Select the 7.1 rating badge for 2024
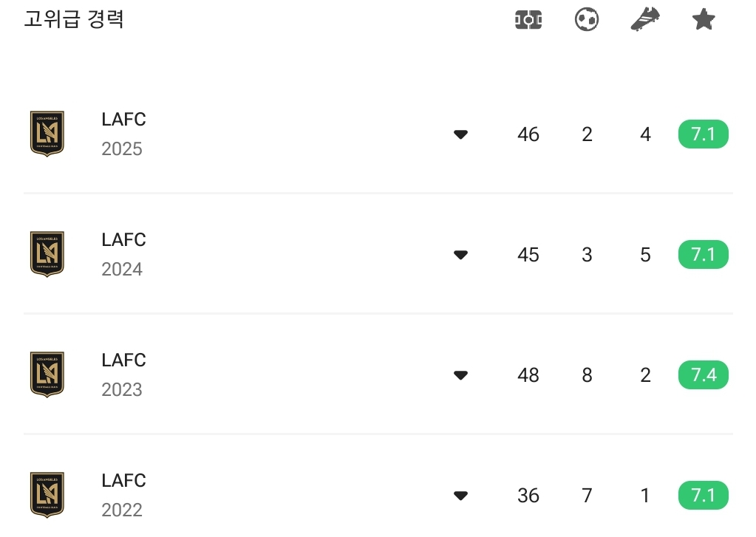Screen dimensions: 756x537 [704, 255]
